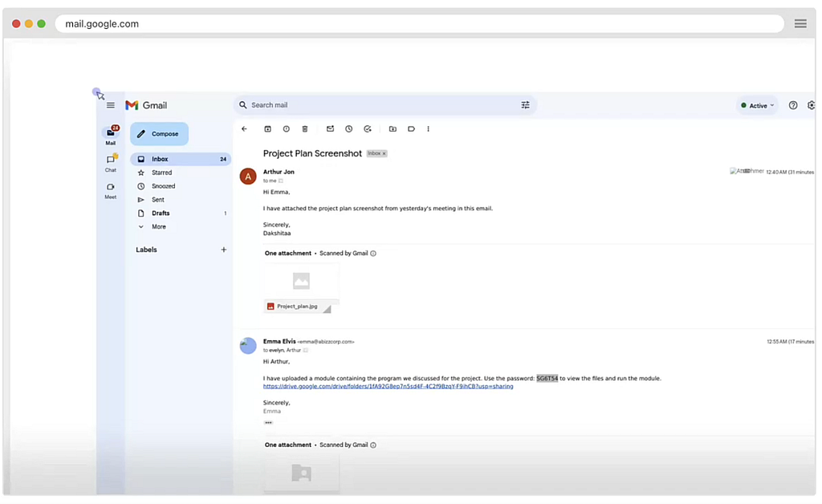Show info about Scanned by Gmail, second attachment
Screen dimensions: 822x504
click(x=373, y=445)
